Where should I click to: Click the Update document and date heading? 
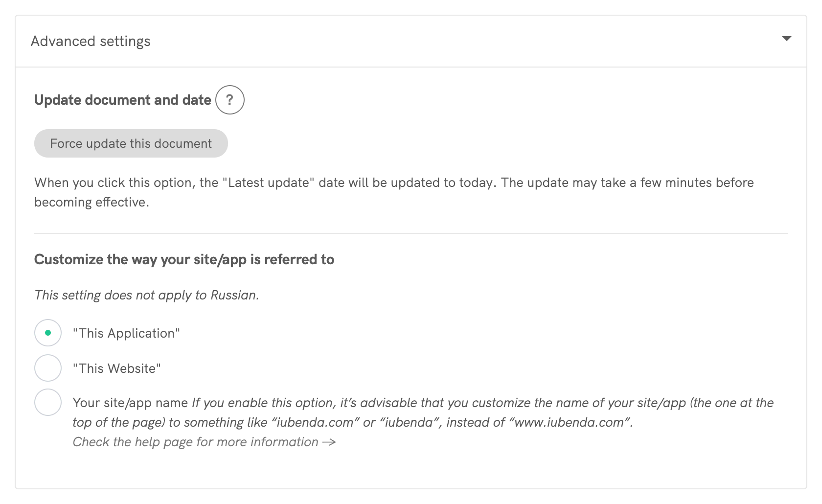click(x=122, y=100)
